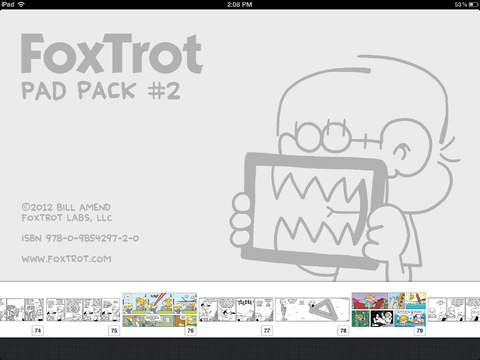Screen dimensions: 480x360
Task: Tap the 2:08 PM clock
Action: (x=239, y=4)
